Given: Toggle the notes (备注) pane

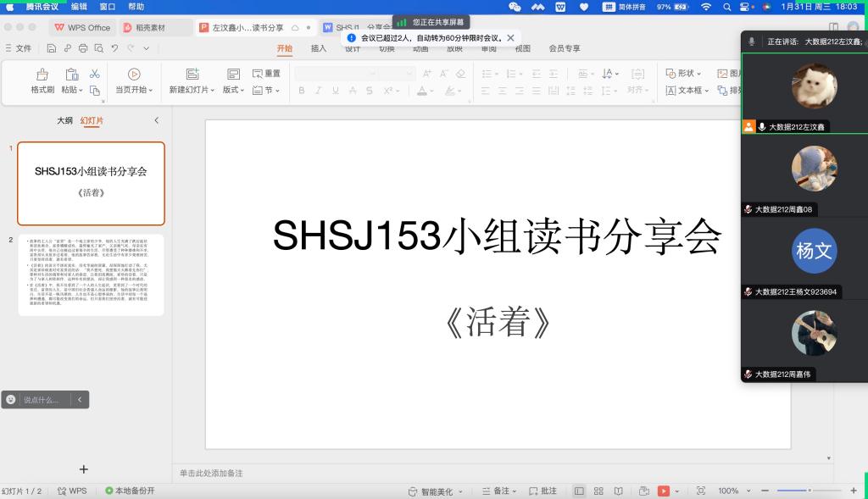Looking at the screenshot, I should click(496, 491).
